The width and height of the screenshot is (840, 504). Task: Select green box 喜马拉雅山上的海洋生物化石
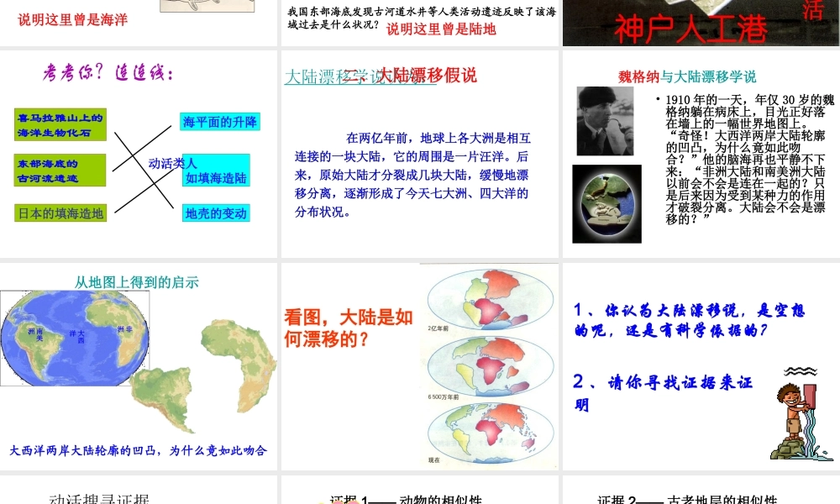[60, 125]
